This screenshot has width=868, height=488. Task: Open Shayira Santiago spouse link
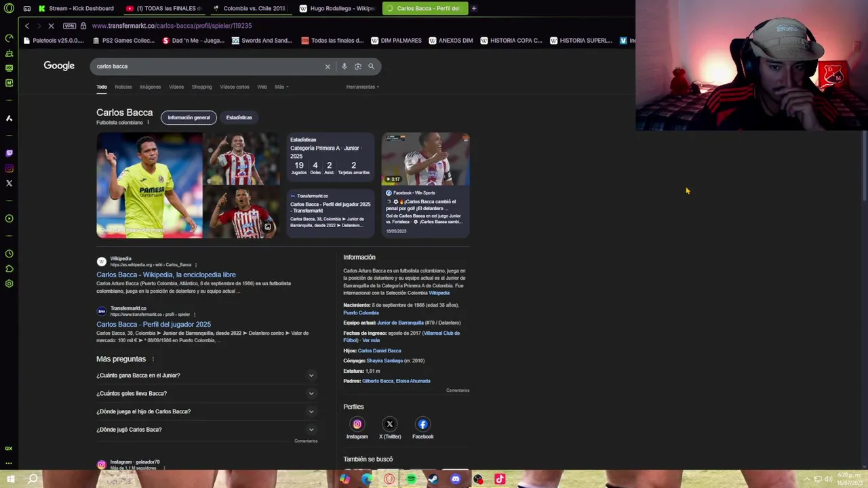384,361
